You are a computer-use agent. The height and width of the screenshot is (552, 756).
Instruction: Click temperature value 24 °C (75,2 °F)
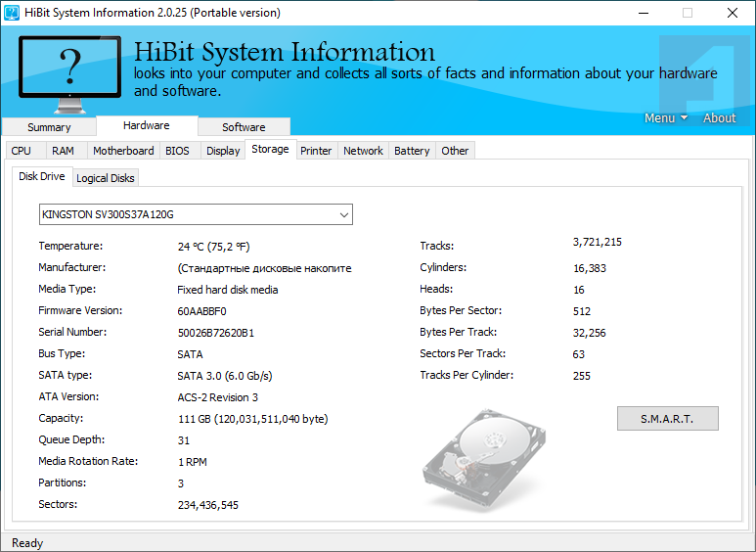213,247
